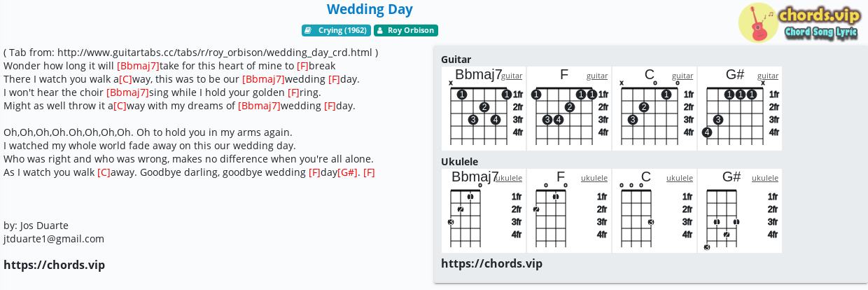The height and width of the screenshot is (290, 868).
Task: Open the https://chords.vip link under the ukulele diagrams
Action: click(x=491, y=263)
